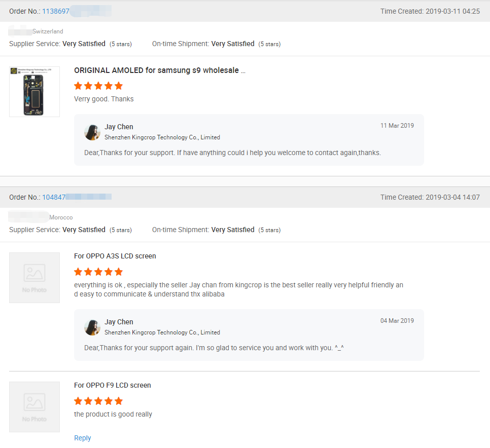Click the Morocco buyer country label
490x448 pixels.
(x=61, y=217)
